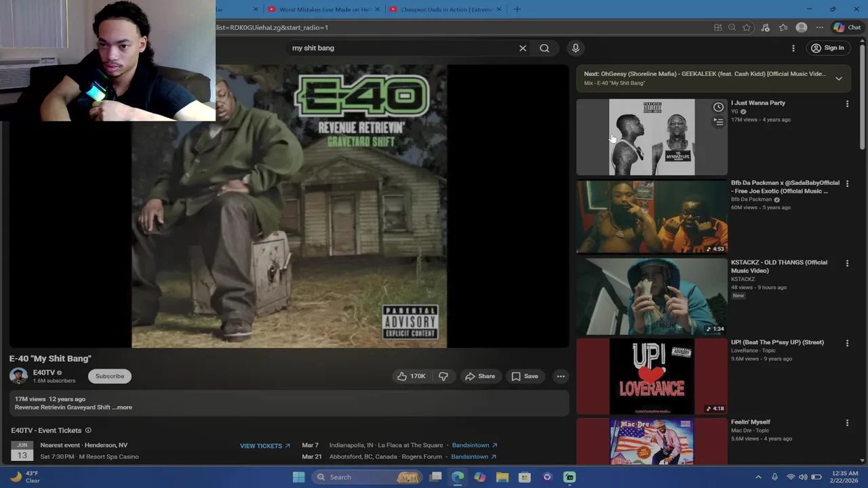Open Microsoft Store from taskbar
The height and width of the screenshot is (488, 868).
point(525,477)
